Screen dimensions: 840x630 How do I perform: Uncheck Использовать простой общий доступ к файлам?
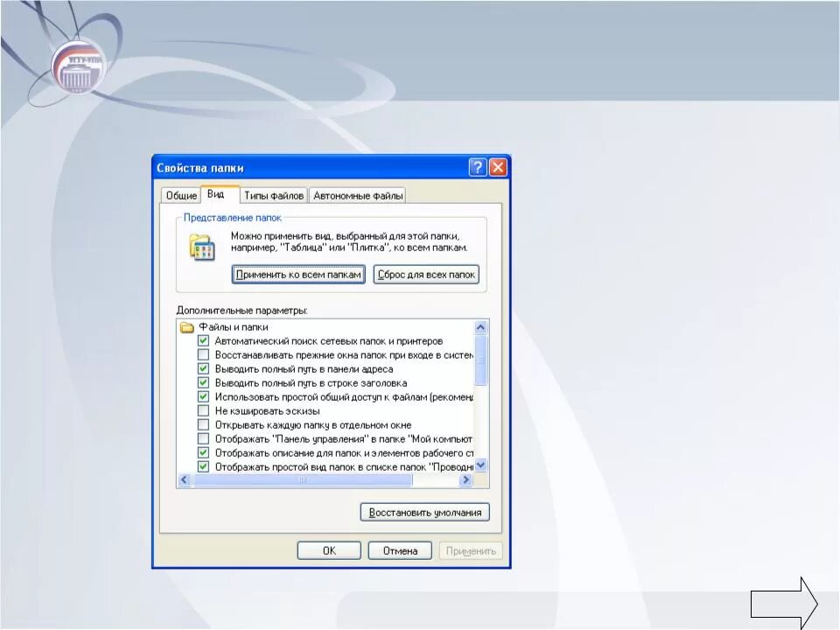(203, 396)
